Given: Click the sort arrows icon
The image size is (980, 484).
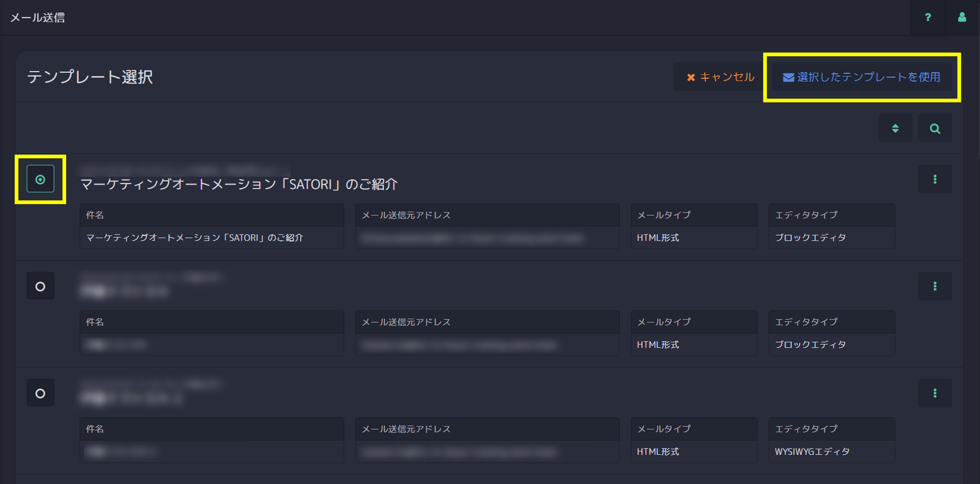Looking at the screenshot, I should (x=895, y=128).
